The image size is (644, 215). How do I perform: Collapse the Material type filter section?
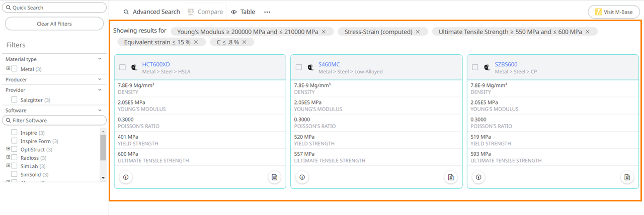(100, 59)
